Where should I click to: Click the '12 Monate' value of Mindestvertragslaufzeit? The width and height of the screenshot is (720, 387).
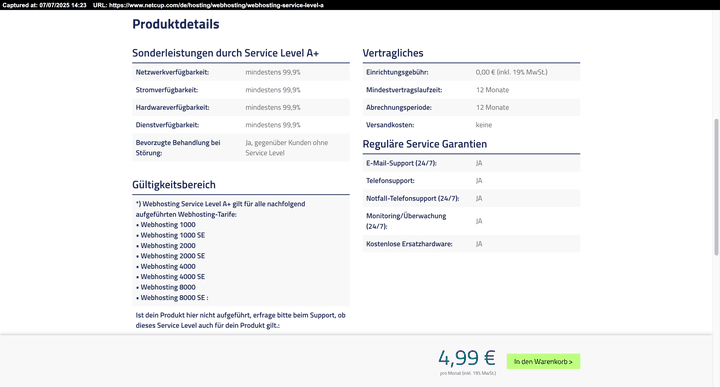(492, 90)
